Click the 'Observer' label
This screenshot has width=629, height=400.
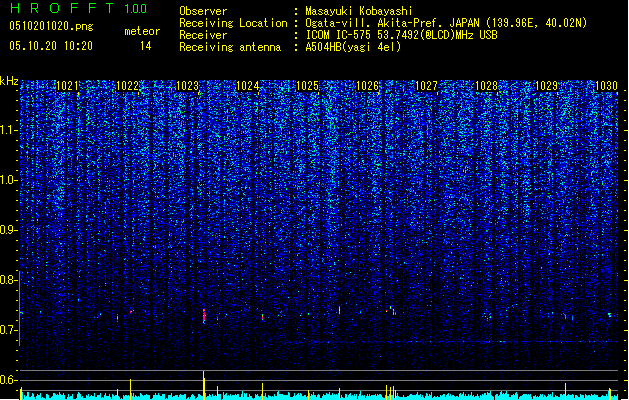pyautogui.click(x=203, y=11)
